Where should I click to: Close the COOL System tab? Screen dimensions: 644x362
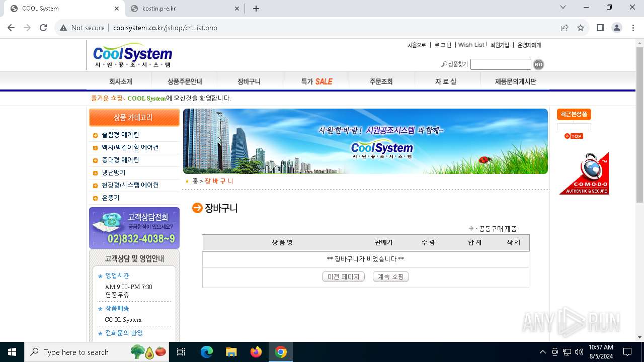pyautogui.click(x=117, y=9)
